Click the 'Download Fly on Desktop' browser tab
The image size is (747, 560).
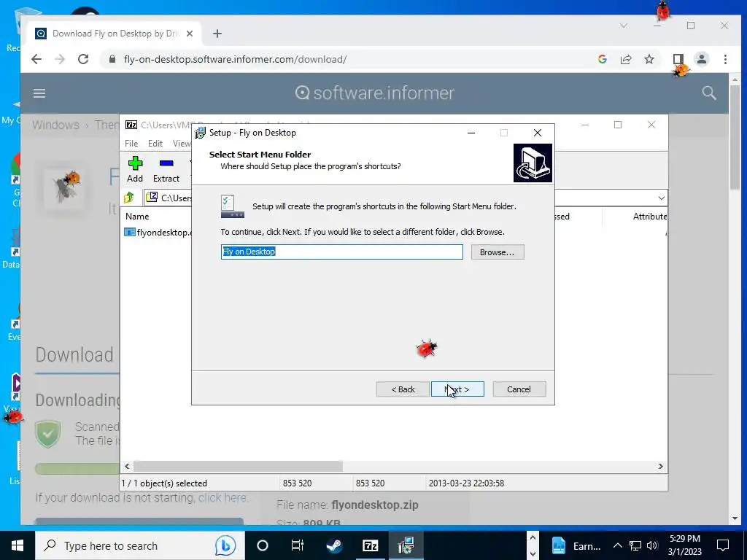pyautogui.click(x=115, y=34)
